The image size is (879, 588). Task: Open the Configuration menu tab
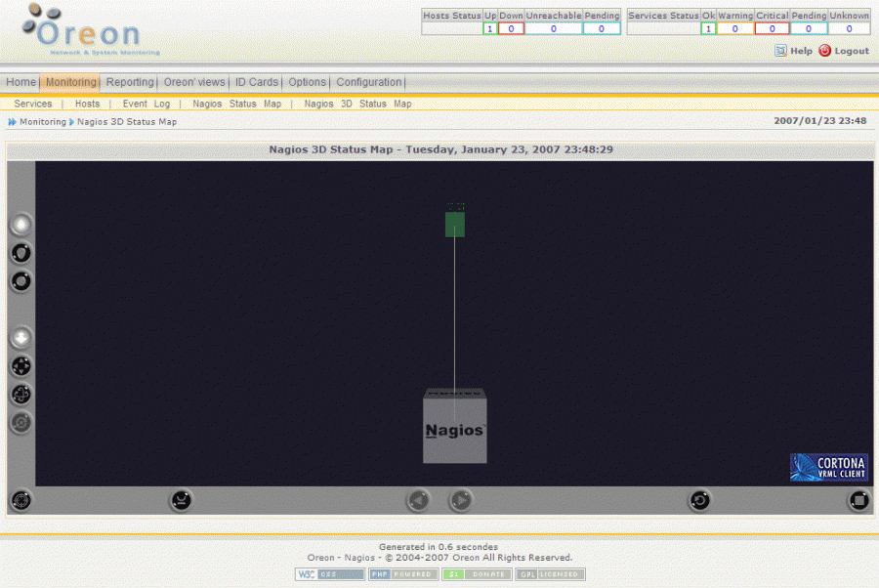[x=369, y=82]
